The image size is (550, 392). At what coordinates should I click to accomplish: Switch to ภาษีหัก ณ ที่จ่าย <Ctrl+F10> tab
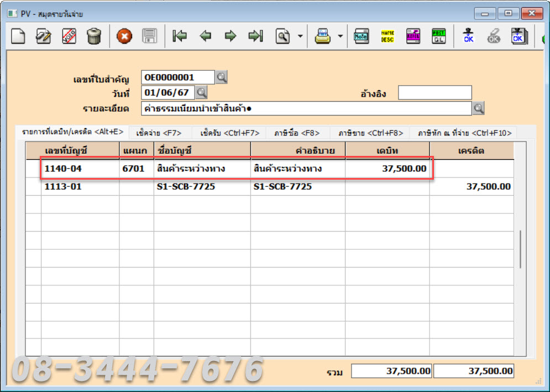coord(465,133)
